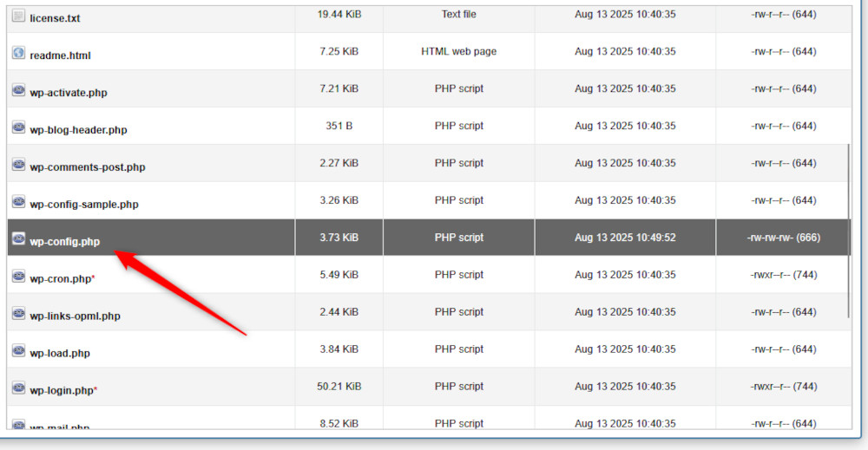Screen dimensions: 868x450
Task: Select the wp-login.php file name
Action: click(62, 390)
